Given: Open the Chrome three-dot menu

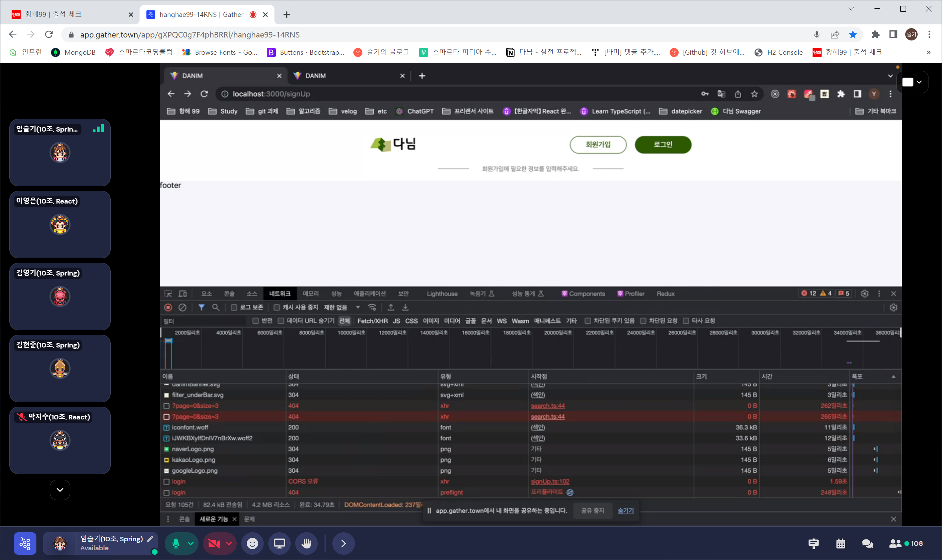Looking at the screenshot, I should (x=930, y=34).
